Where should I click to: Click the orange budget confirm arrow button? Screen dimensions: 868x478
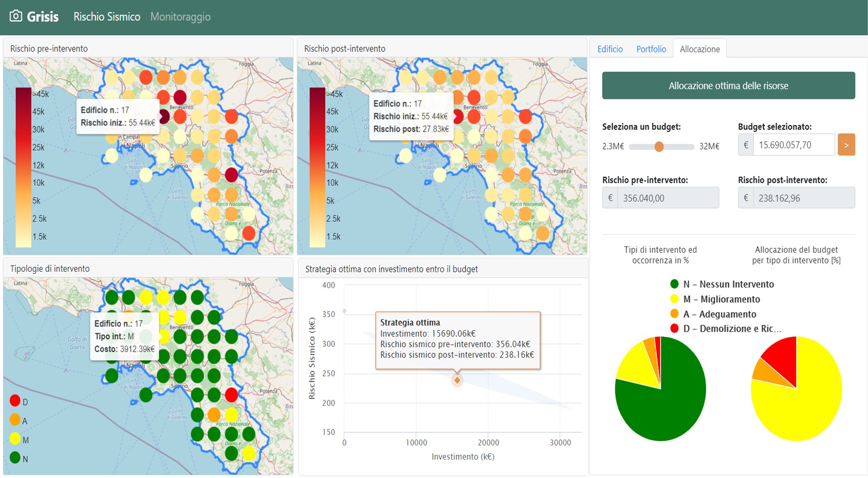[846, 145]
